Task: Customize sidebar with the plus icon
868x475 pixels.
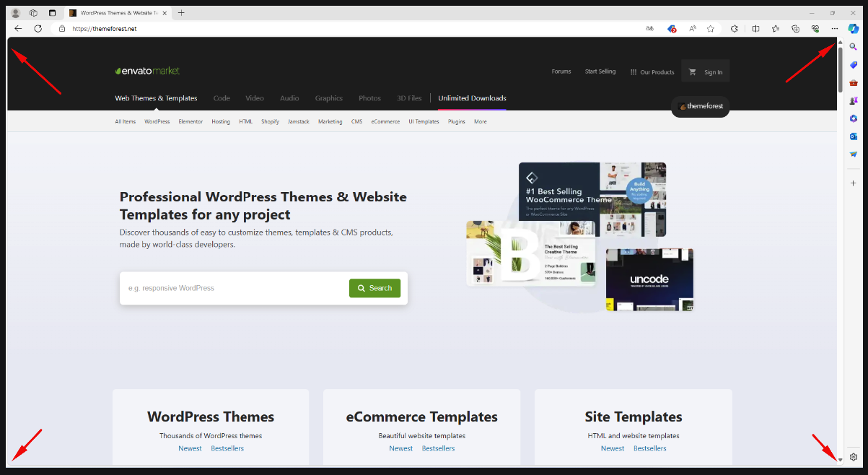Action: pyautogui.click(x=854, y=183)
